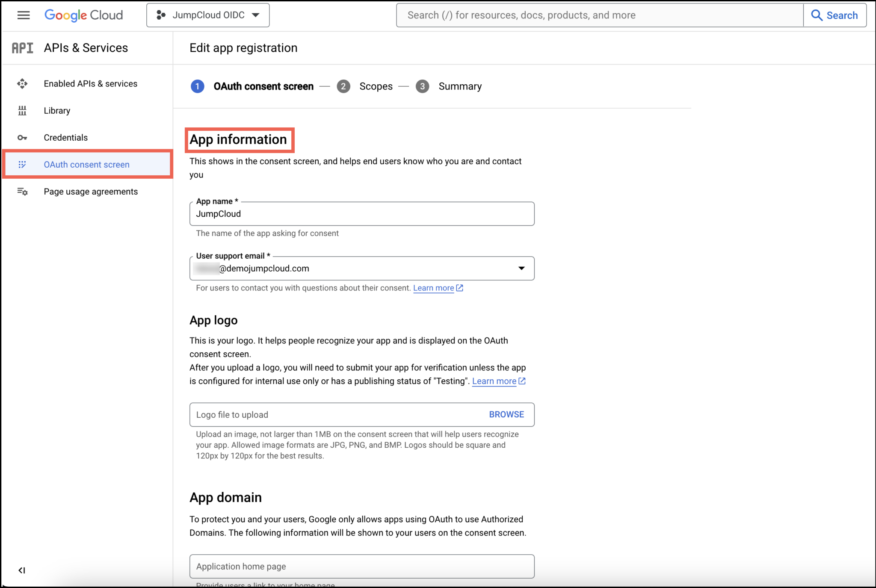Screen dimensions: 876x588
Task: Click the API logo beside APIs & Services
Action: [x=22, y=47]
